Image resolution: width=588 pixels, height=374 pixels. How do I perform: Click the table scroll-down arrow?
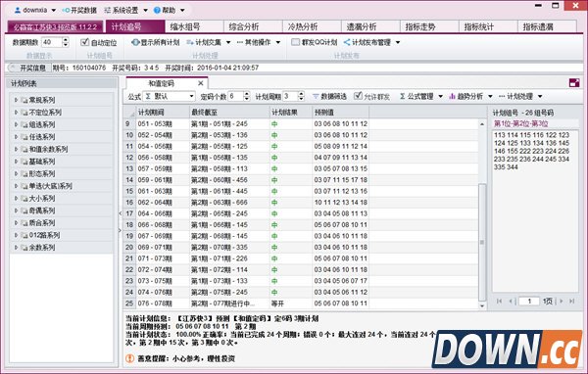pyautogui.click(x=482, y=305)
